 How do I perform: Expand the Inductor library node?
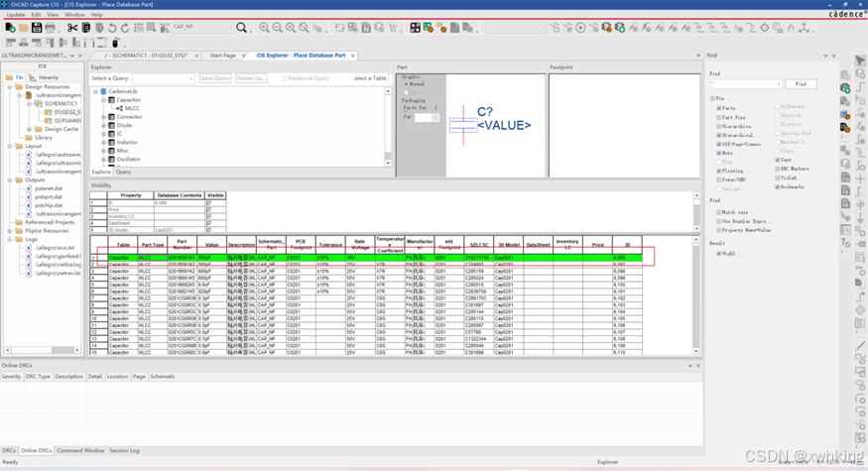pos(103,142)
